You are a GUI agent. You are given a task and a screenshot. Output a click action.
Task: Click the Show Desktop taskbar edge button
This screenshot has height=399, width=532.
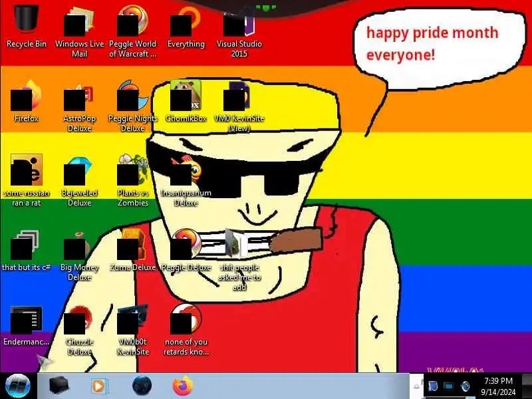[x=527, y=386]
